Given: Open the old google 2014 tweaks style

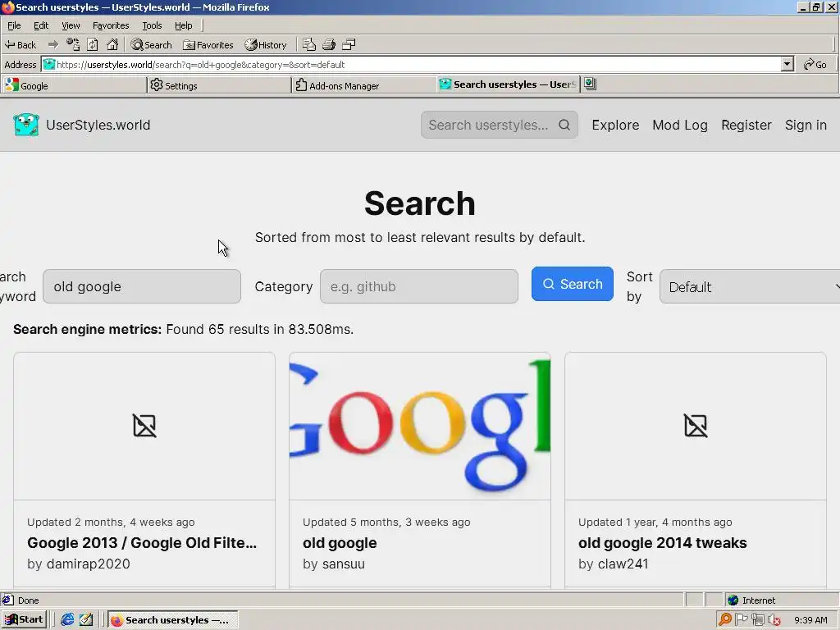Looking at the screenshot, I should (662, 543).
